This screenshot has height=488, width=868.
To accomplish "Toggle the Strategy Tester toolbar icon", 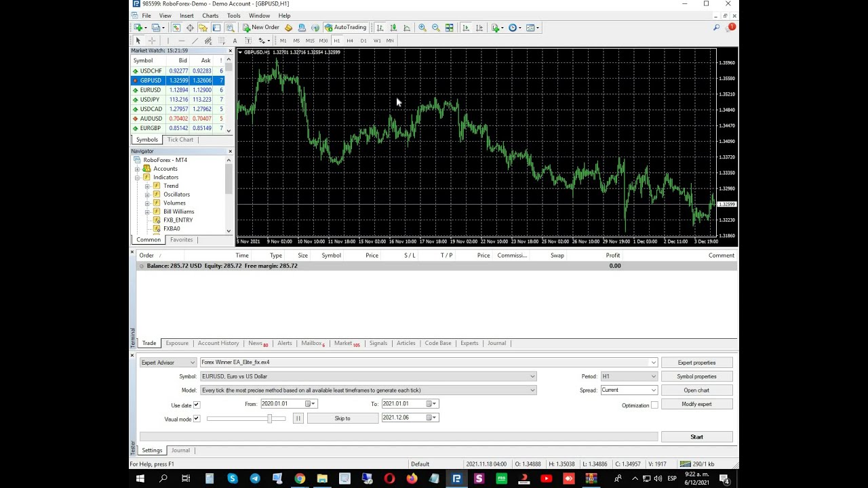I will [230, 28].
